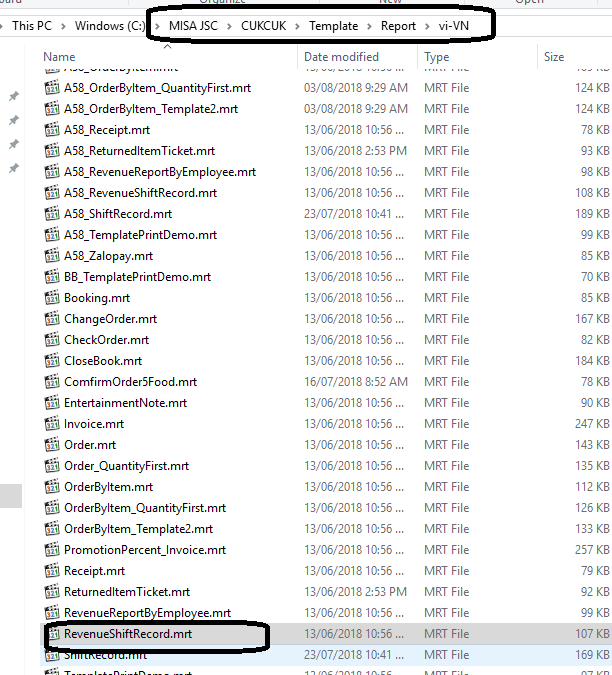Screen dimensions: 612x675
Task: Go to This PC in address bar
Action: pos(32,26)
